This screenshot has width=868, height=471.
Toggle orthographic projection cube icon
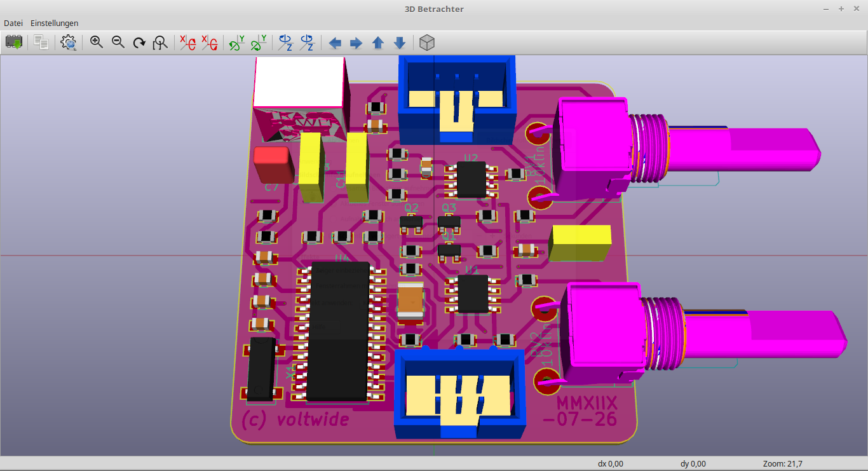[x=428, y=43]
